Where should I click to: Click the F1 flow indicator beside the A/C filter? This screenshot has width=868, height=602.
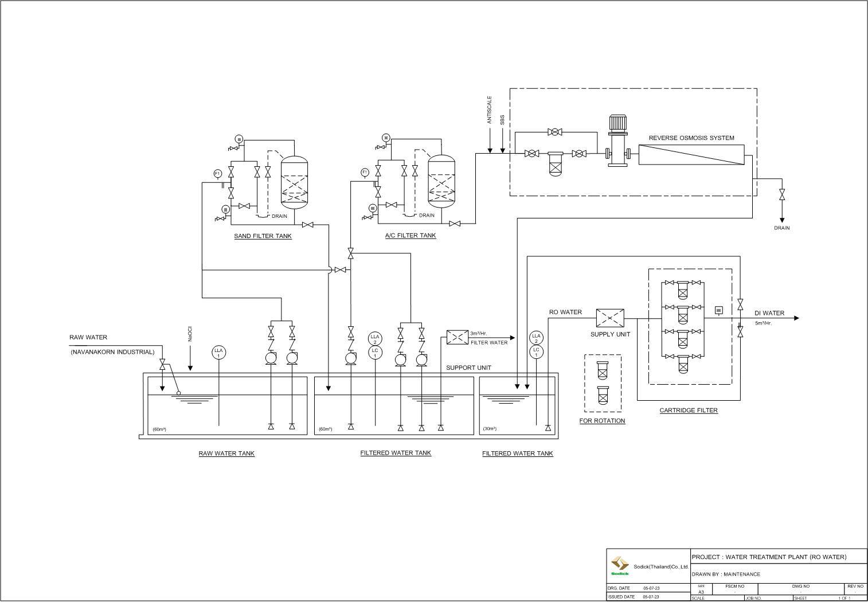(365, 172)
